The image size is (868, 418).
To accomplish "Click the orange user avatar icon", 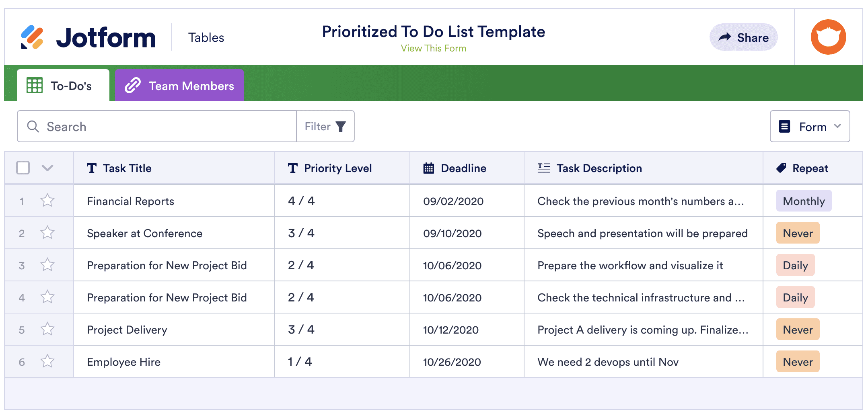I will click(828, 37).
